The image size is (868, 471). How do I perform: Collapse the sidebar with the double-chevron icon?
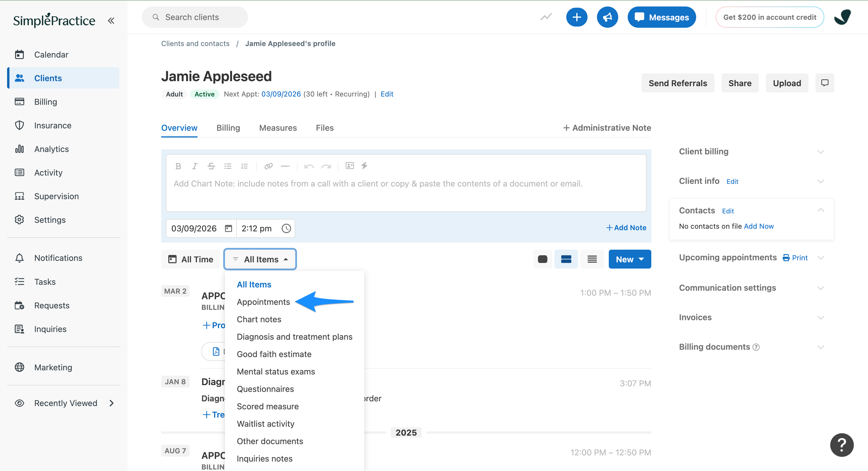pos(111,21)
